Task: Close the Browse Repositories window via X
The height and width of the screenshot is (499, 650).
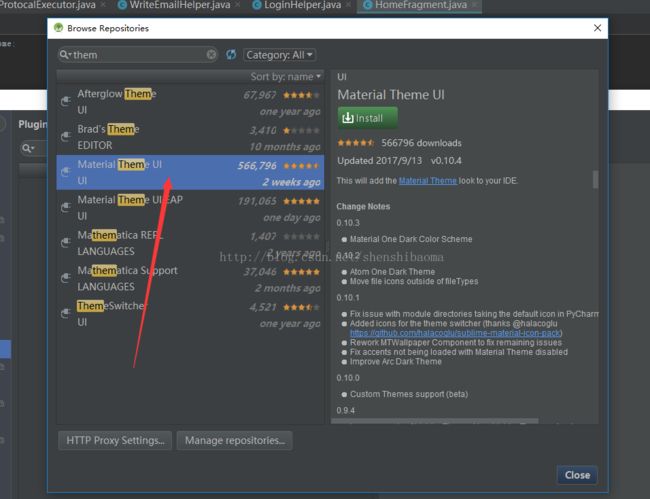Action: pos(597,28)
